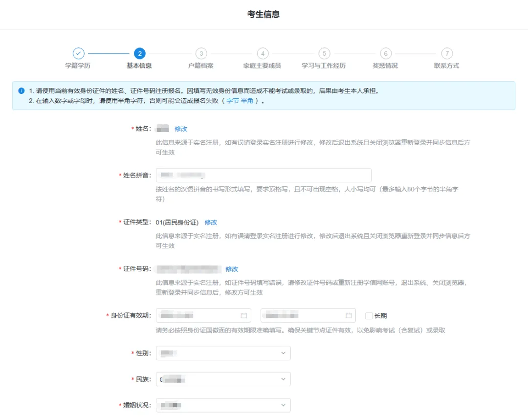This screenshot has width=528, height=420.
Task: Click the 家庭主要成员 step label
Action: [262, 66]
